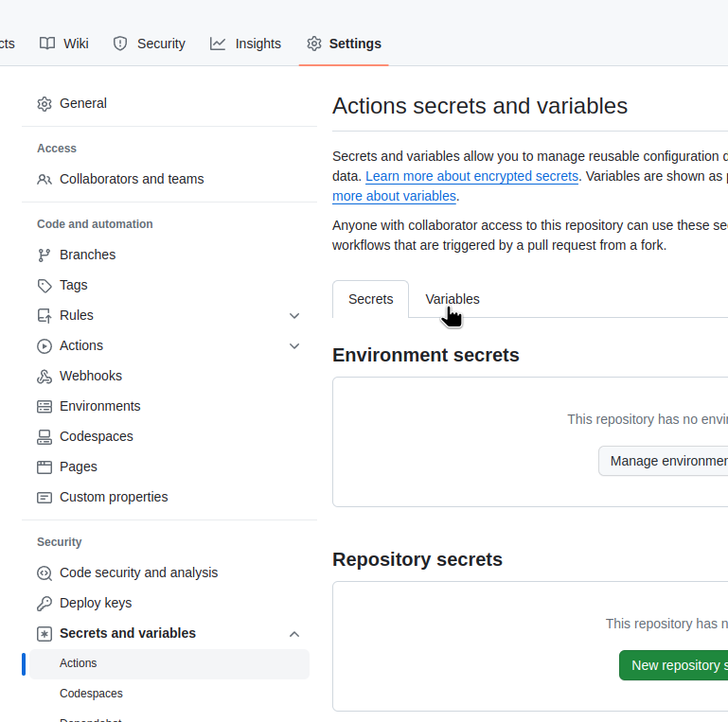Click the Pages browser icon
The width and height of the screenshot is (728, 722).
(x=44, y=467)
